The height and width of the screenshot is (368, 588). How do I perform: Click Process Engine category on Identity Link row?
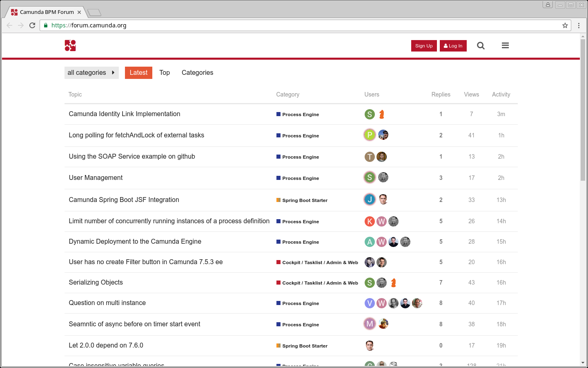click(298, 114)
